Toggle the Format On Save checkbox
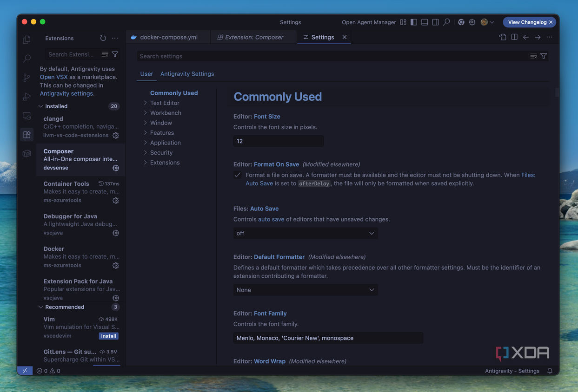Image resolution: width=578 pixels, height=392 pixels. click(238, 175)
